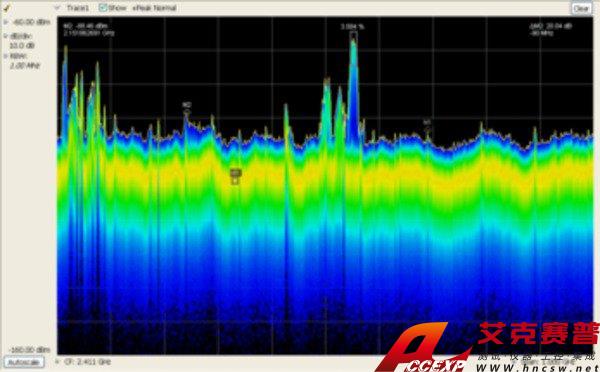Toggle the Show trace checkbox
Screen dimensions: 600x372
(103, 8)
